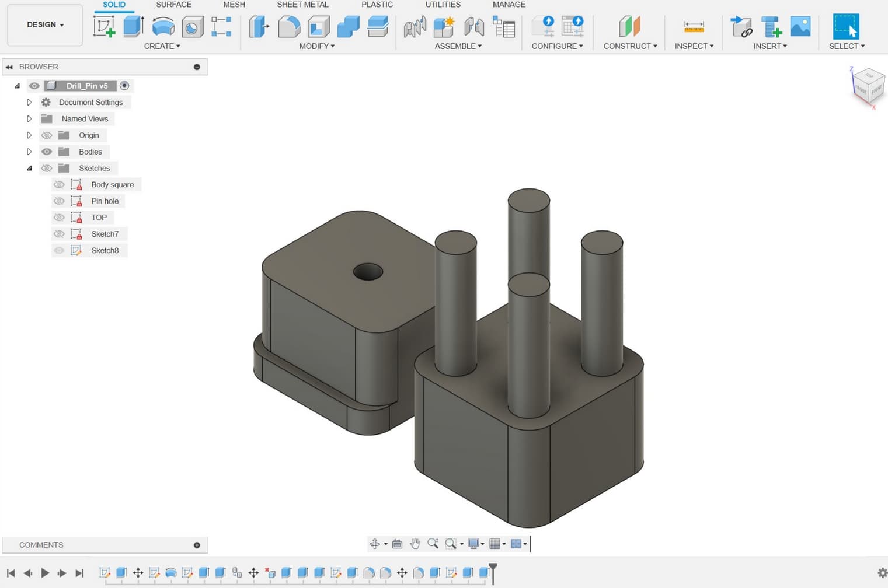The height and width of the screenshot is (588, 888).
Task: Open the INSPECT dropdown menu
Action: (694, 46)
